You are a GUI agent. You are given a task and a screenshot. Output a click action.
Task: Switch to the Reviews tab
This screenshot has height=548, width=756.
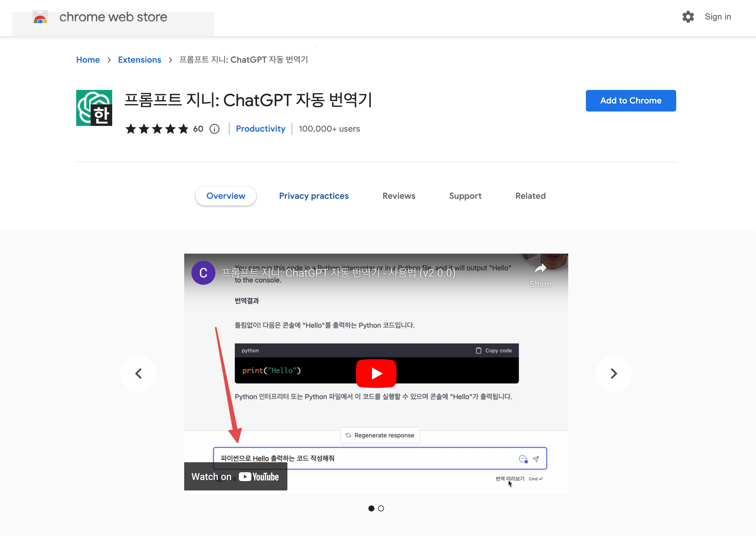point(399,196)
